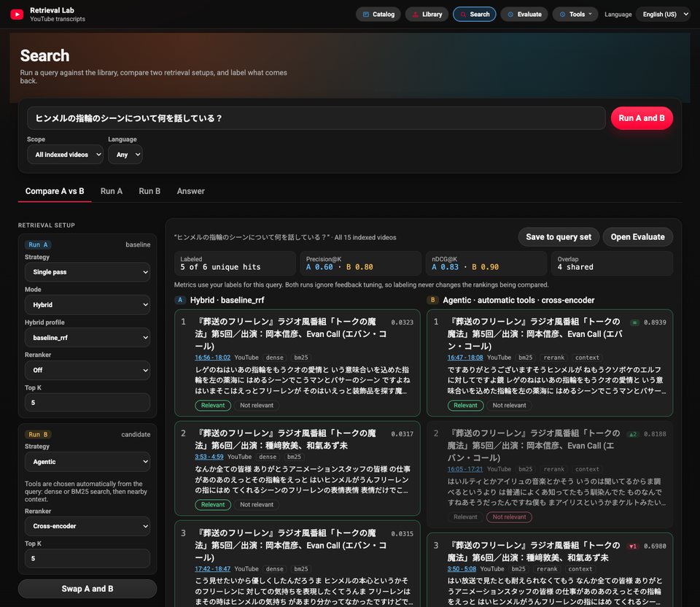
Task: Switch to the Run A tab
Action: pos(111,191)
